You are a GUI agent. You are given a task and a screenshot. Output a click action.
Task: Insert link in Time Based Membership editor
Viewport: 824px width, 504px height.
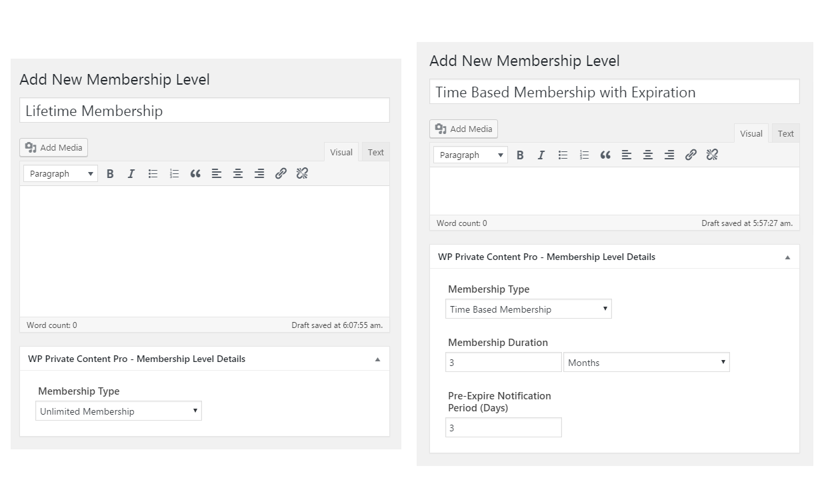(691, 155)
